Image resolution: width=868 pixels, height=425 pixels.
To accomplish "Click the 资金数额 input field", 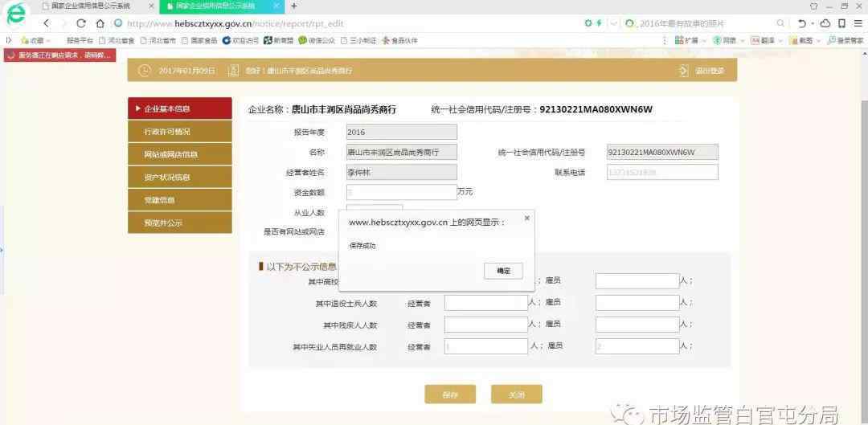I will point(400,192).
